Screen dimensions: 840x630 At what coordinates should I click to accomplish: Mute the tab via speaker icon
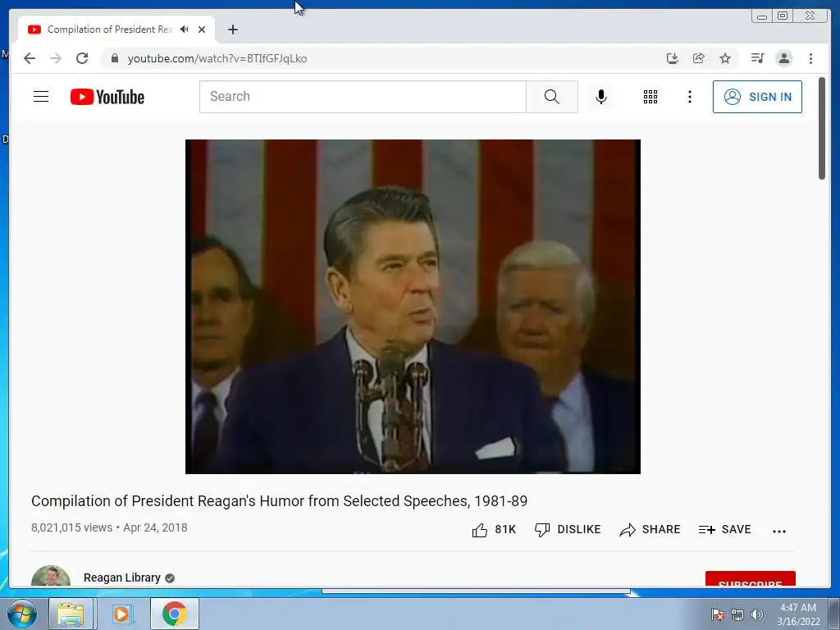pyautogui.click(x=185, y=30)
